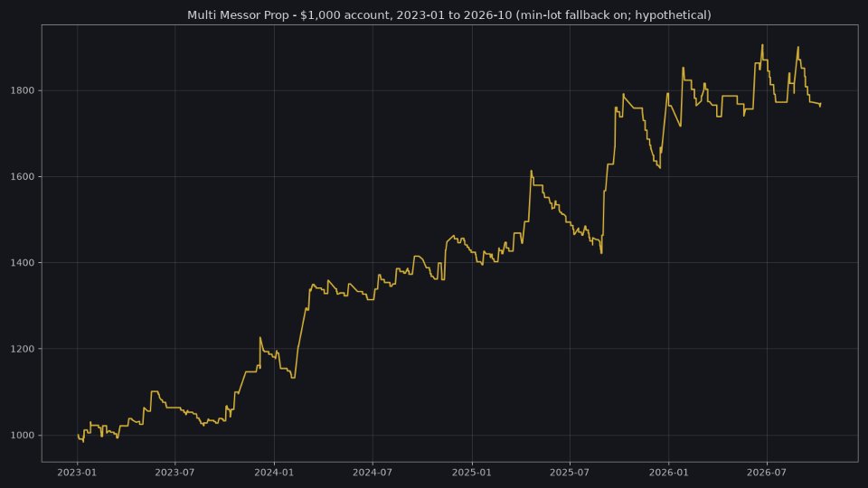Click the y-axis label 1600
868x488 pixels.
[x=22, y=176]
